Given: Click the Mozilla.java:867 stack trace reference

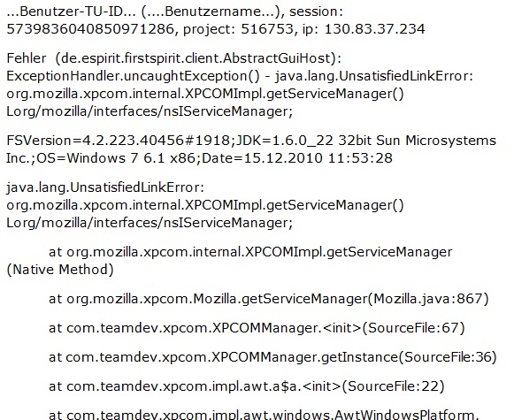Looking at the screenshot, I should [428, 299].
